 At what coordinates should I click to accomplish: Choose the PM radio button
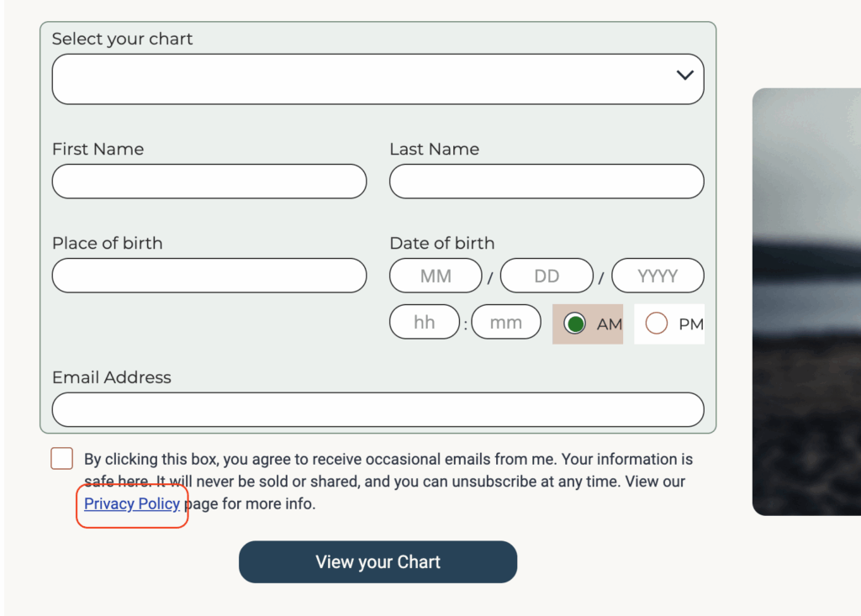point(657,324)
